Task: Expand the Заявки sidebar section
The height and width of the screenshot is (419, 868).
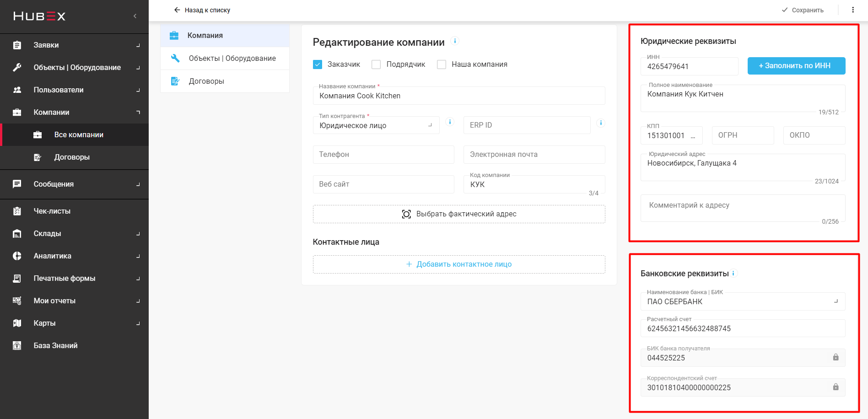Action: (x=74, y=45)
